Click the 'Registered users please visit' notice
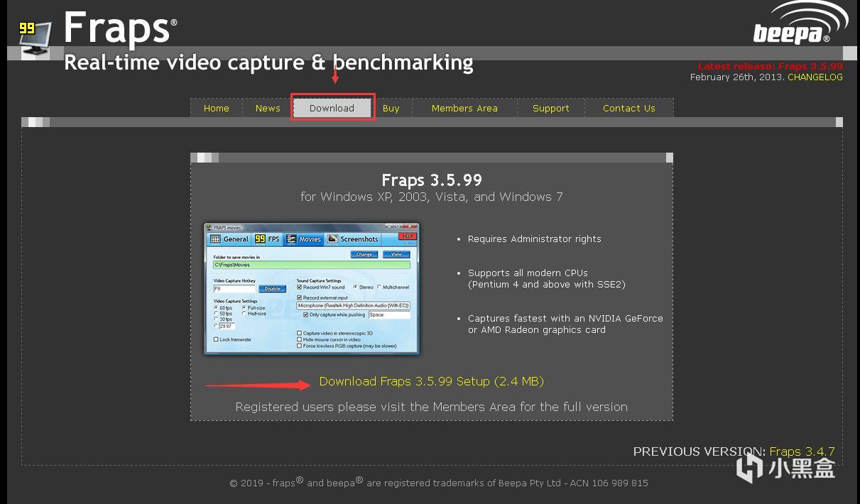 432,407
